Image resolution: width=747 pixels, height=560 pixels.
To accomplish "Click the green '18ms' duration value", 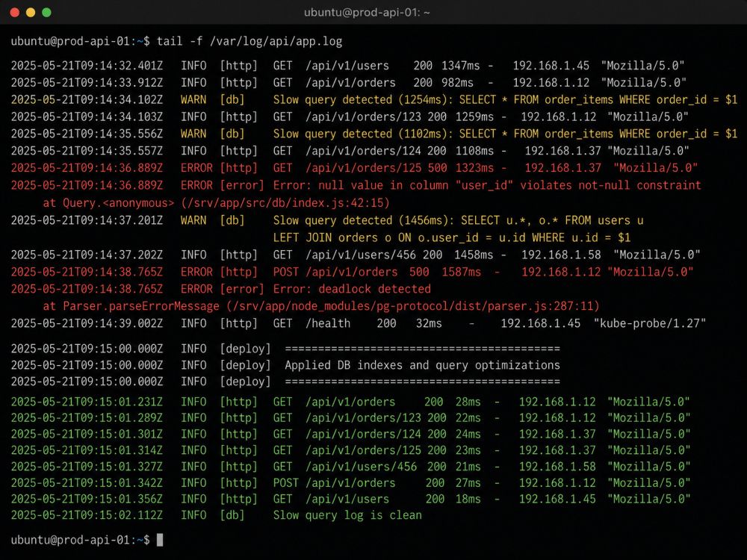I will tap(468, 499).
